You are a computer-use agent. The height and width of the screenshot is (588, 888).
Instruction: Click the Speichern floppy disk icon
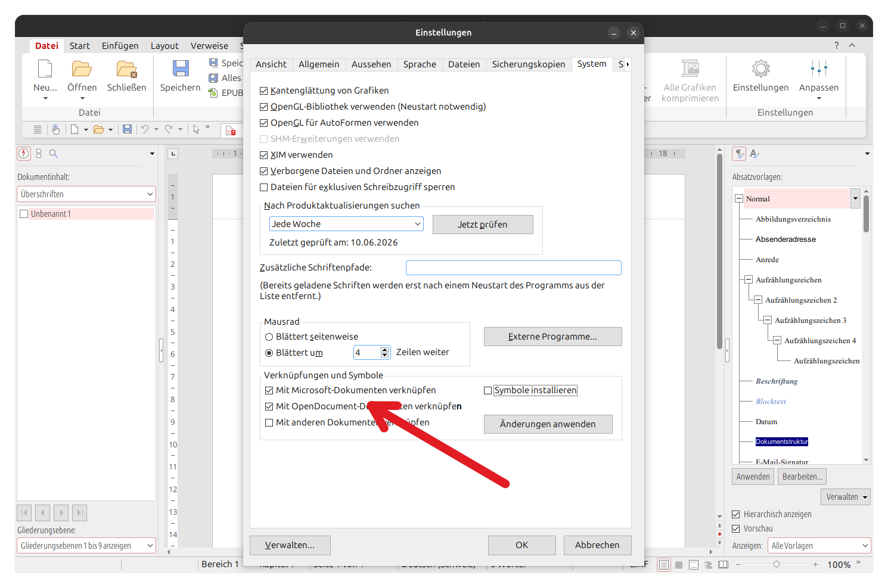[181, 69]
